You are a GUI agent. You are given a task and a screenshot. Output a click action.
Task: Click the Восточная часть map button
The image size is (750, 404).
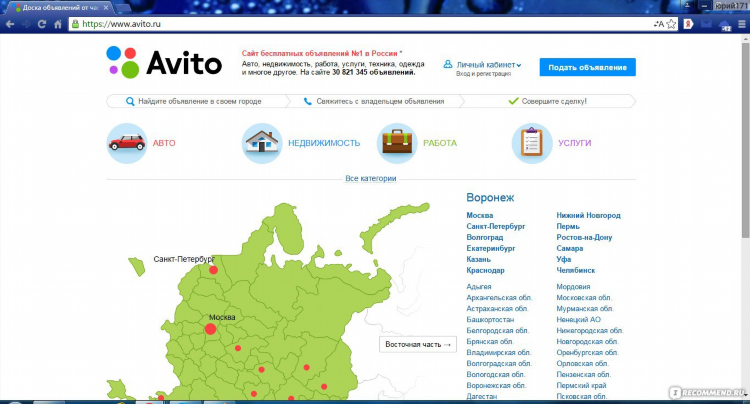click(418, 344)
